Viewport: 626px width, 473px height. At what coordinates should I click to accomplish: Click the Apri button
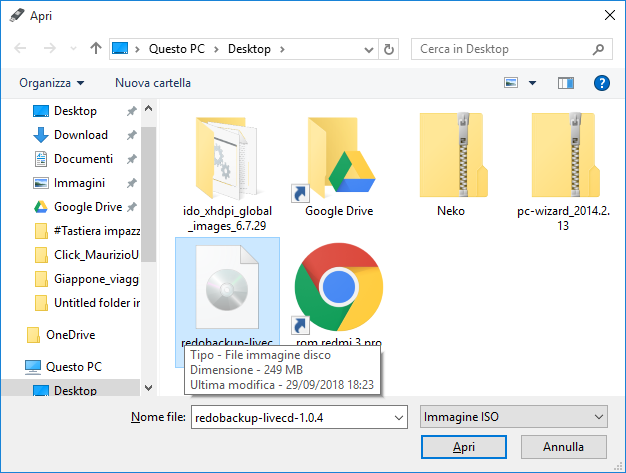click(x=464, y=447)
